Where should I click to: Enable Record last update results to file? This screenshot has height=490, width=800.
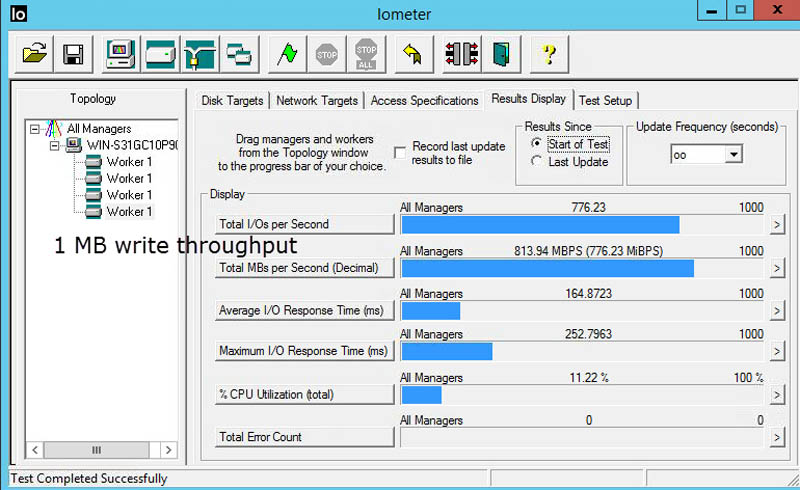[x=400, y=153]
